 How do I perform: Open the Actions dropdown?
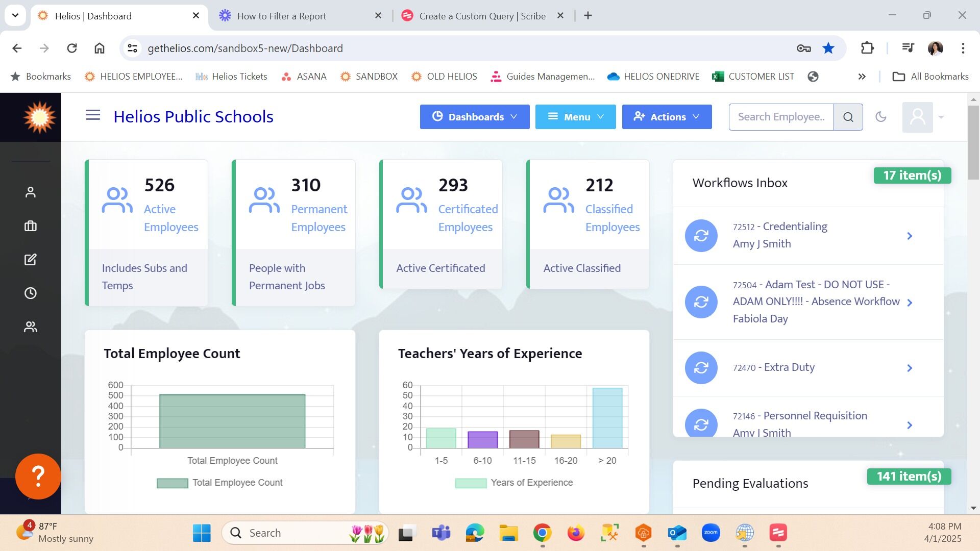[x=666, y=117]
